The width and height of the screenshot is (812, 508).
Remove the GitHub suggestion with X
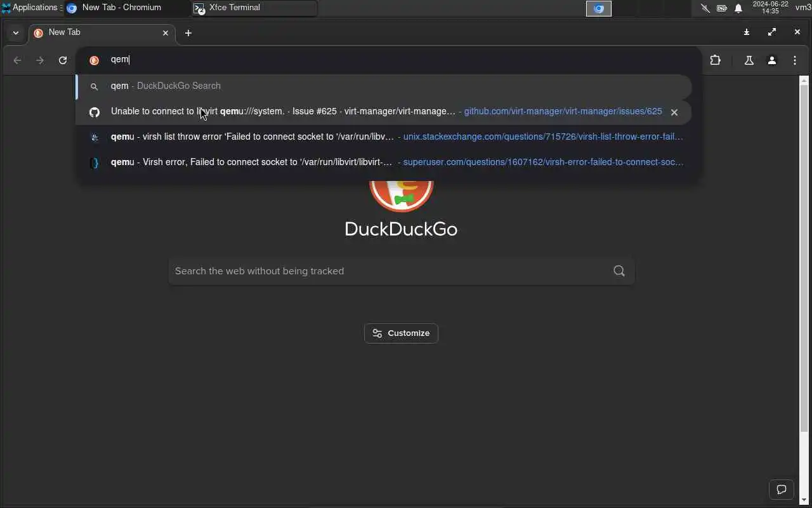tap(674, 112)
